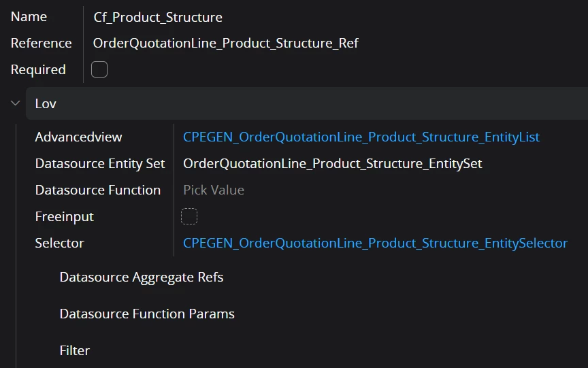Select the Reference property label

(41, 43)
